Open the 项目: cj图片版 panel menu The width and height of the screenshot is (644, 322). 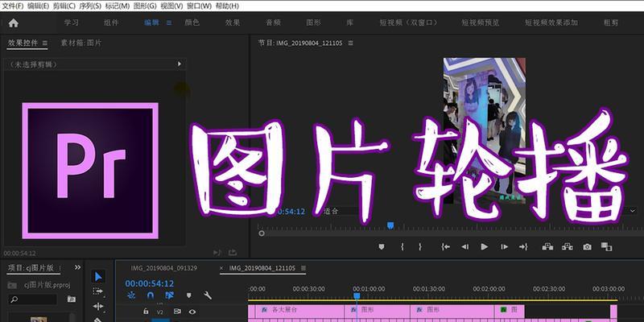click(x=60, y=268)
